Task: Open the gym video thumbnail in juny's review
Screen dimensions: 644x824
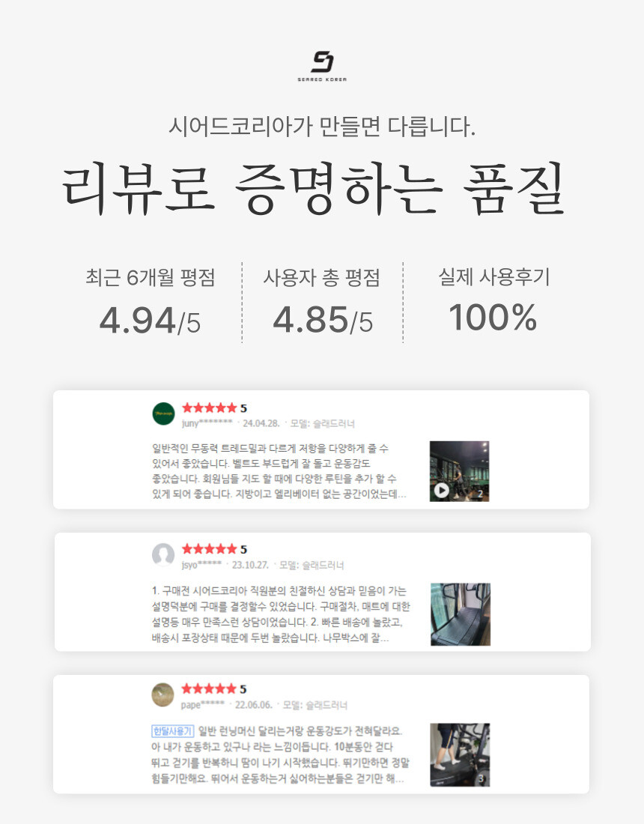Action: point(459,471)
